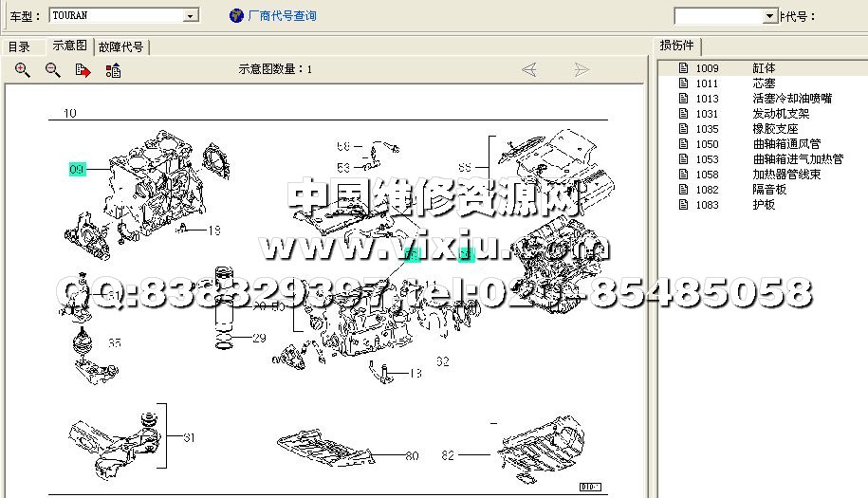Viewport: 868px width, 498px height.
Task: Click the fourth toolbar icon beside export
Action: click(113, 70)
